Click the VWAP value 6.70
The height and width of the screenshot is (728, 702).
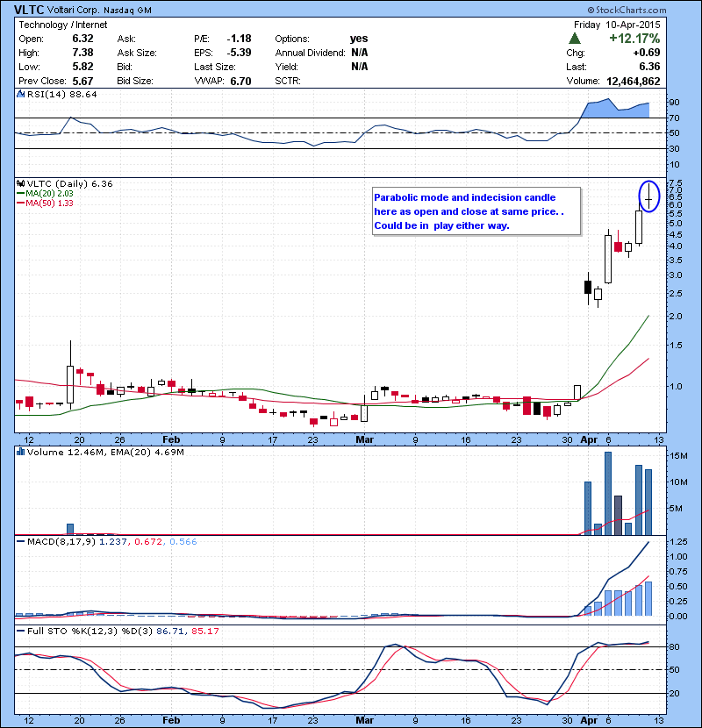click(x=240, y=81)
